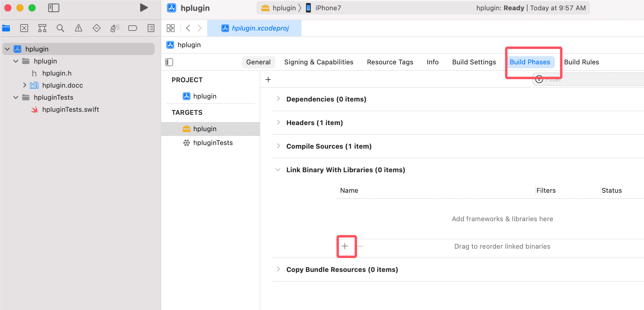This screenshot has height=310, width=644.
Task: Select the Build Phases tab
Action: pos(530,62)
